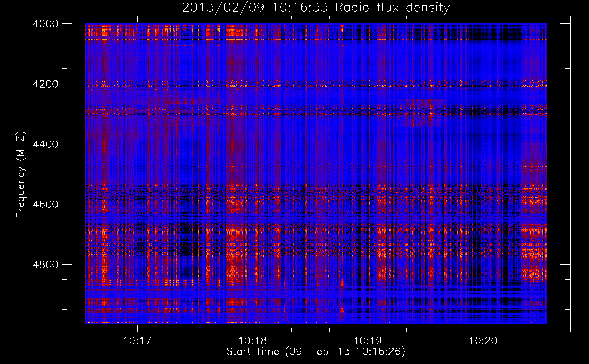Click the 4000 frequency tick label
Image resolution: width=589 pixels, height=364 pixels.
coord(46,24)
